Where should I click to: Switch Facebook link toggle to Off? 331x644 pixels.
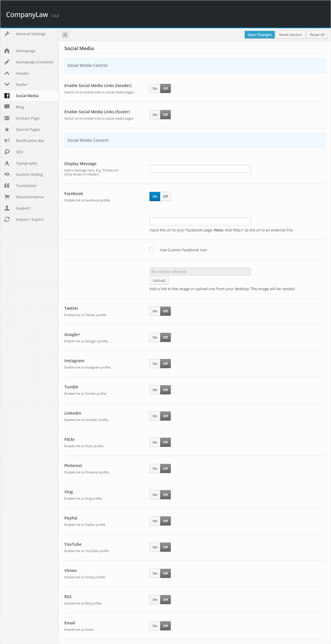pos(165,197)
